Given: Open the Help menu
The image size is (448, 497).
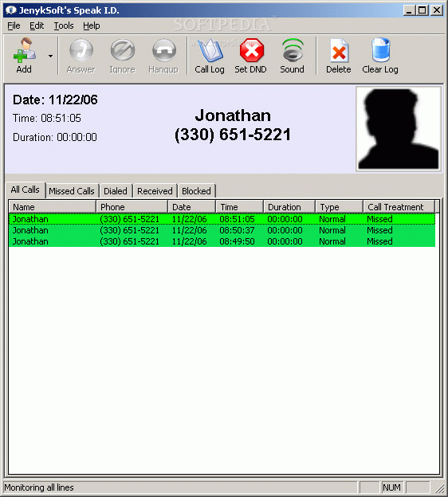Looking at the screenshot, I should [92, 25].
